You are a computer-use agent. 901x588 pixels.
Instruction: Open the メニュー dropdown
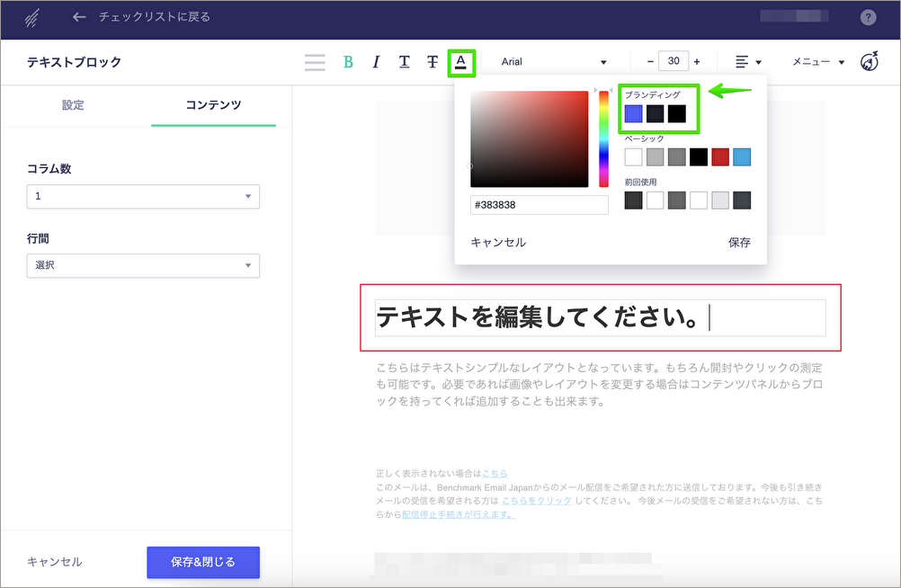(817, 62)
